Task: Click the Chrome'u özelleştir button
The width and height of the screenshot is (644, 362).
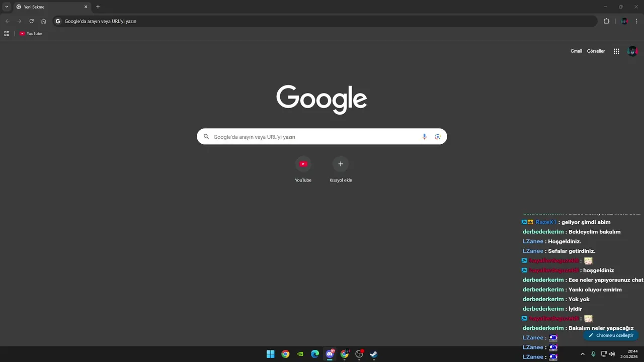Action: click(x=611, y=335)
